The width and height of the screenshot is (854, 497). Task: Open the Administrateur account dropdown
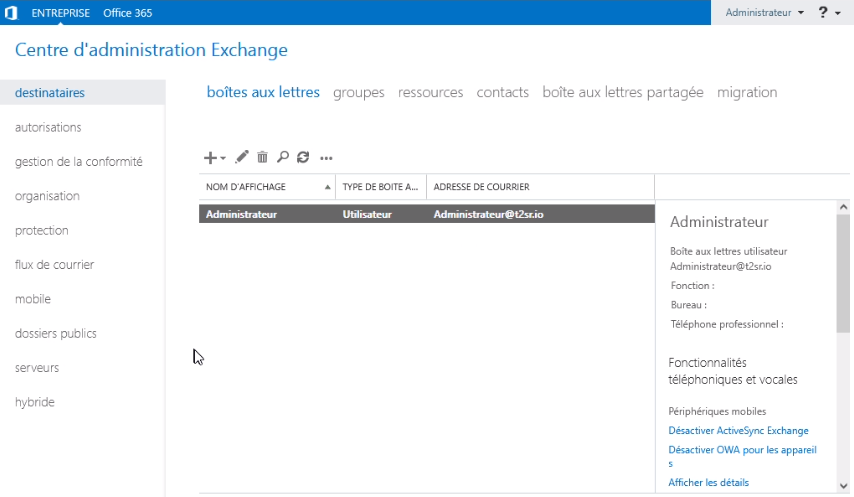[x=765, y=13]
